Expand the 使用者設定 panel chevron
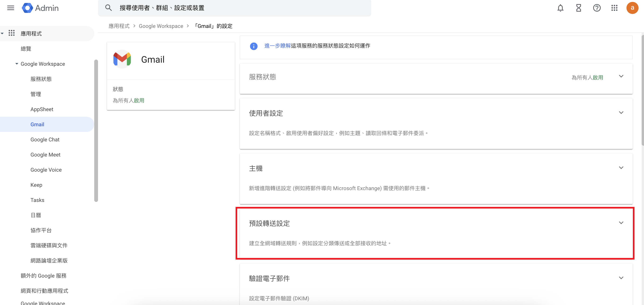This screenshot has width=644, height=305. (x=621, y=113)
